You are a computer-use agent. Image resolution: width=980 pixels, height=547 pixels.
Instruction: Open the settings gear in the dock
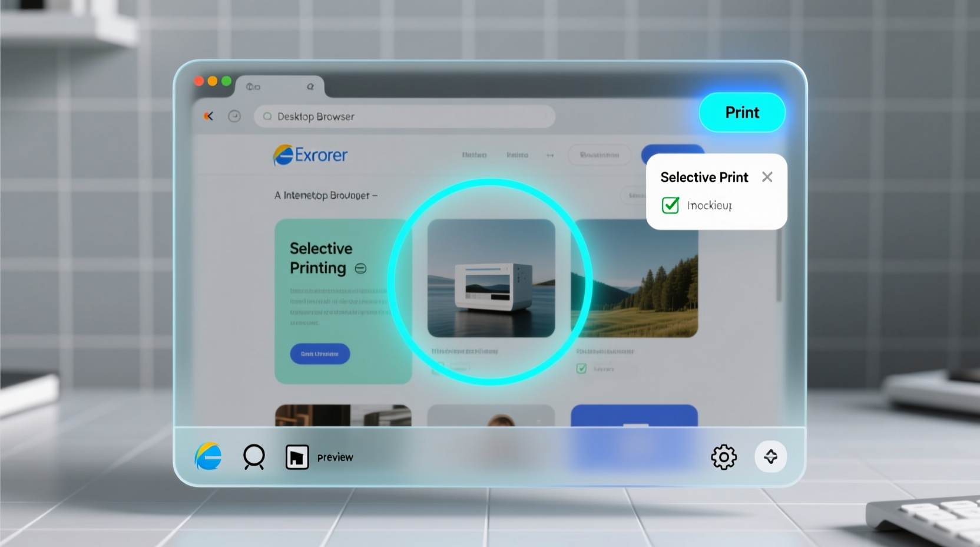coord(724,457)
